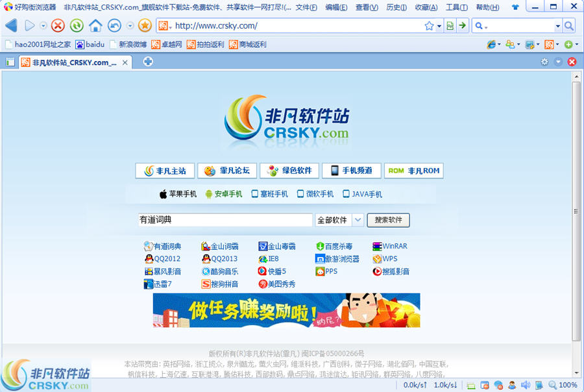The height and width of the screenshot is (392, 584).
Task: Click the QQ2013 penguin icon
Action: coord(206,258)
